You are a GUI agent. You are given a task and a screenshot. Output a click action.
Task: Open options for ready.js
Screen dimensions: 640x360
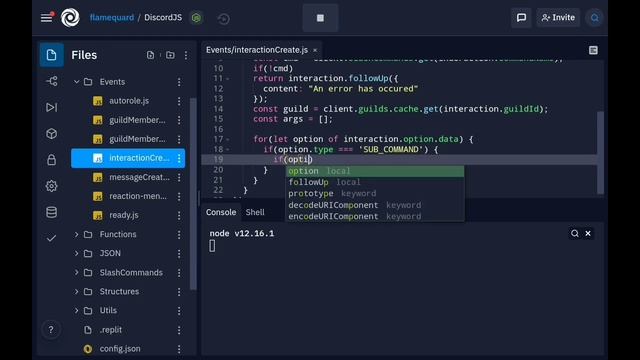(179, 215)
